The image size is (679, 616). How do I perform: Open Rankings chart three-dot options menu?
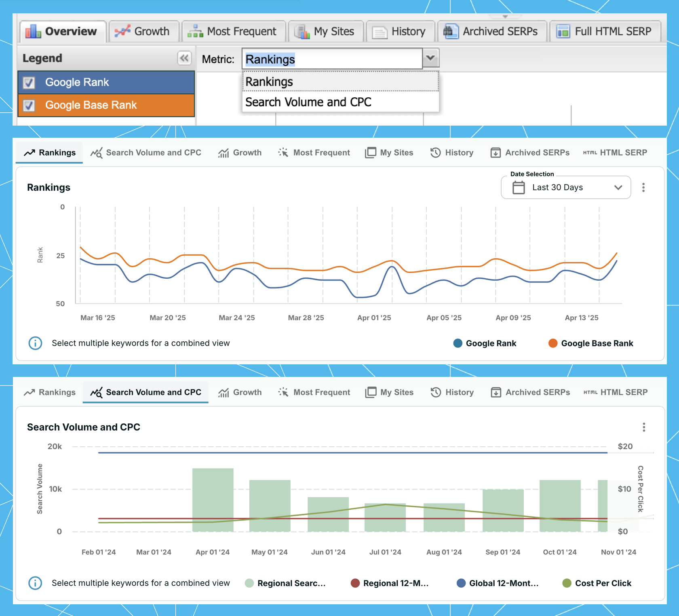pos(643,187)
